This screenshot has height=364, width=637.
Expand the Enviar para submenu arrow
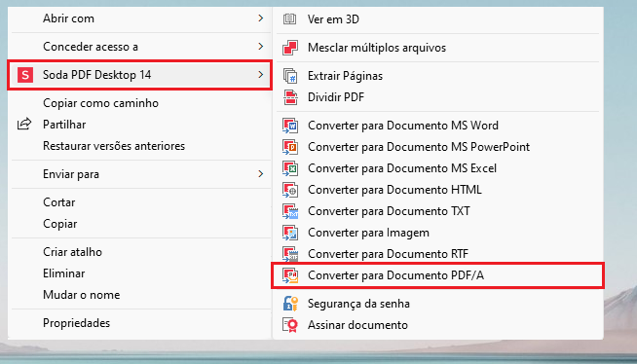click(261, 173)
